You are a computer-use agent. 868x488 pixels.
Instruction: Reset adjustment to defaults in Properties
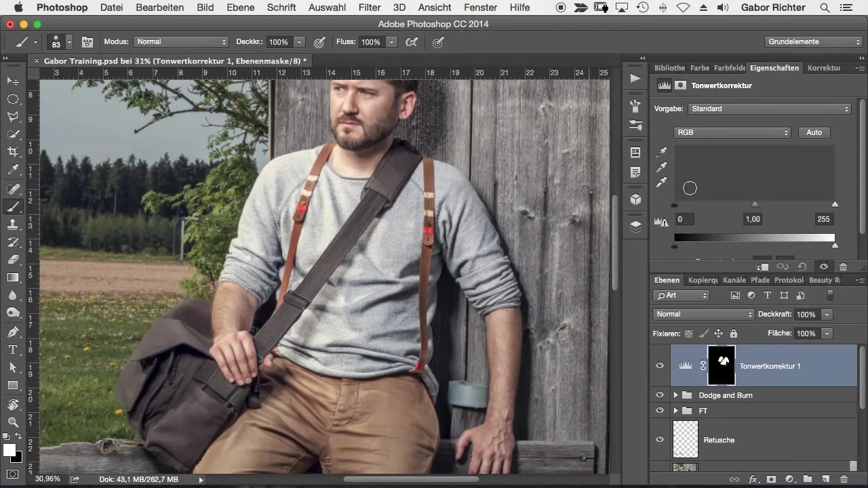[802, 267]
